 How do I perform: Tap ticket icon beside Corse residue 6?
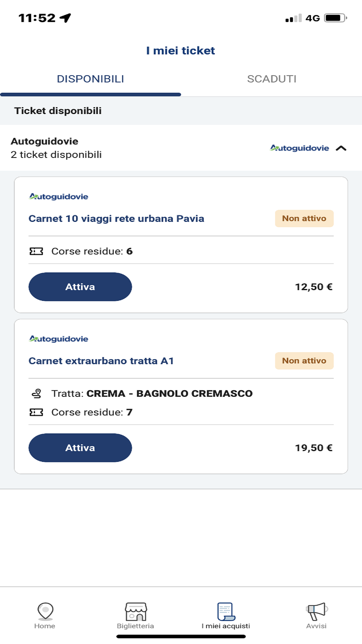click(x=36, y=251)
